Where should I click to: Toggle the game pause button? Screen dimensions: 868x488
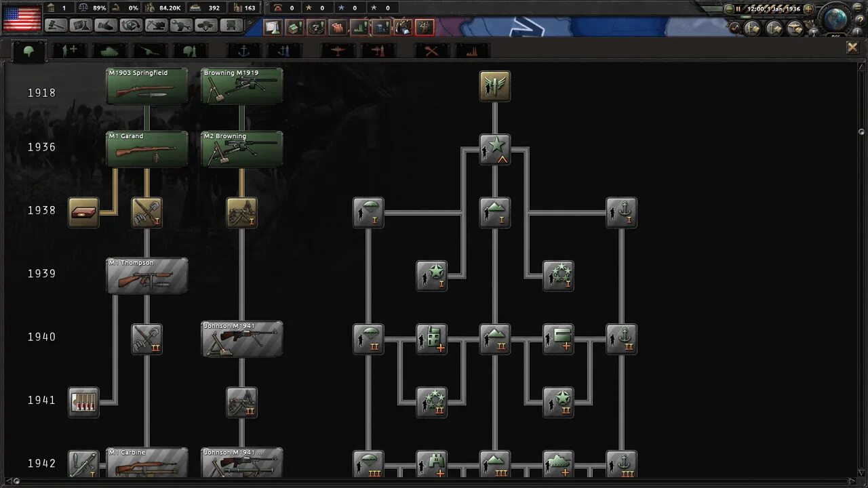[x=738, y=9]
